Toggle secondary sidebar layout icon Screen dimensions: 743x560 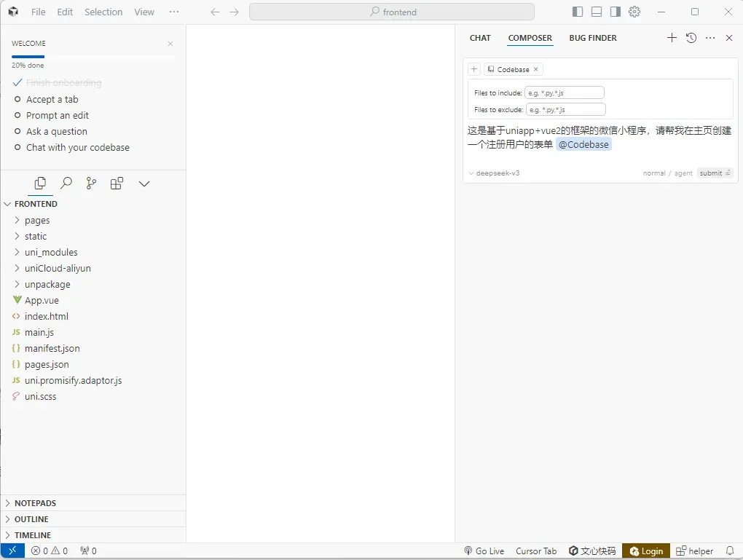point(616,12)
